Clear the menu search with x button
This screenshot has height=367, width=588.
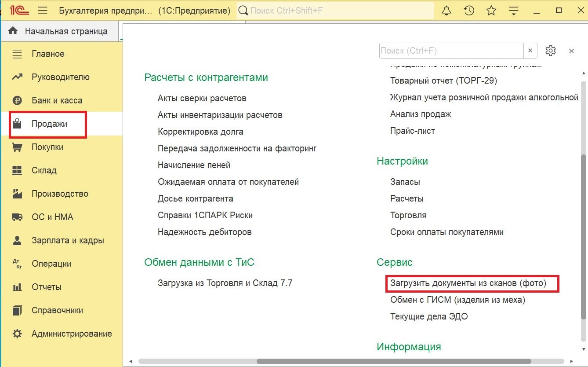530,51
